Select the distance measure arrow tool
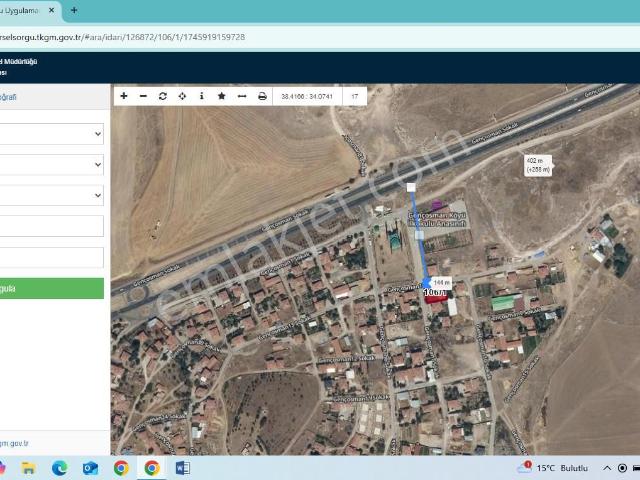 (242, 97)
